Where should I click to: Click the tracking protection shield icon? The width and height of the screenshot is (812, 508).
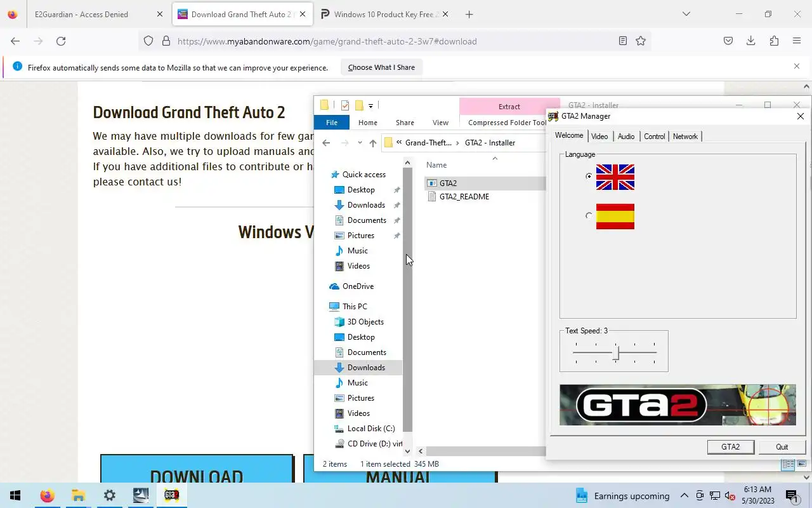148,41
